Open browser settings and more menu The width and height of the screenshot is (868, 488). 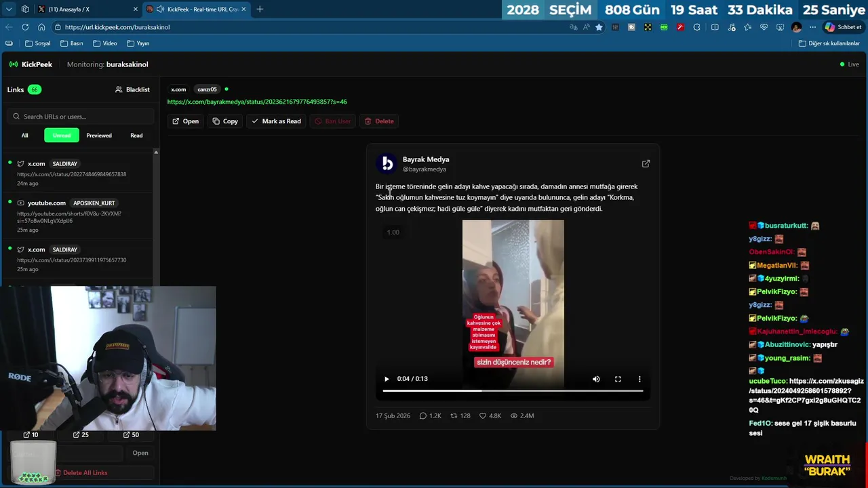tap(812, 27)
